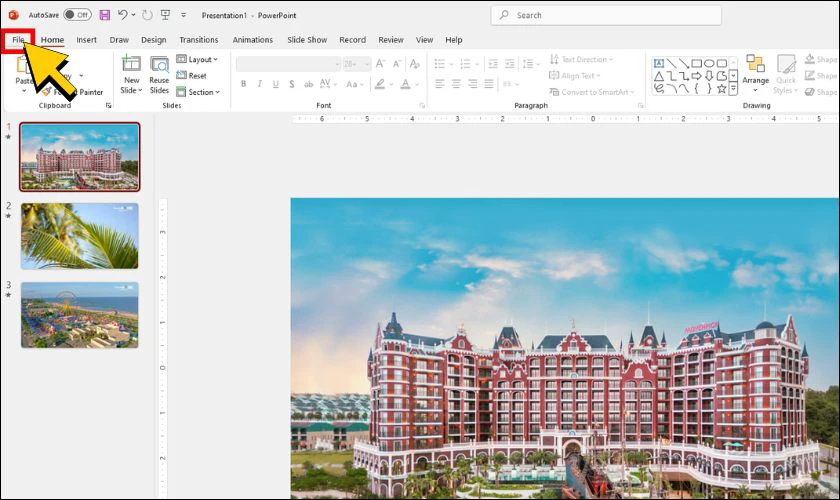The height and width of the screenshot is (500, 840).
Task: Open the font size combo box
Action: click(357, 64)
